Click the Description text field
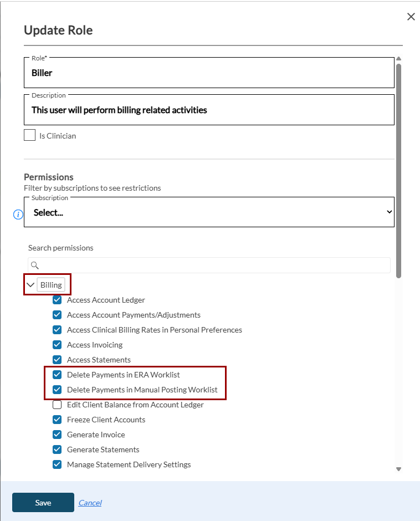This screenshot has width=420, height=521. click(x=209, y=110)
